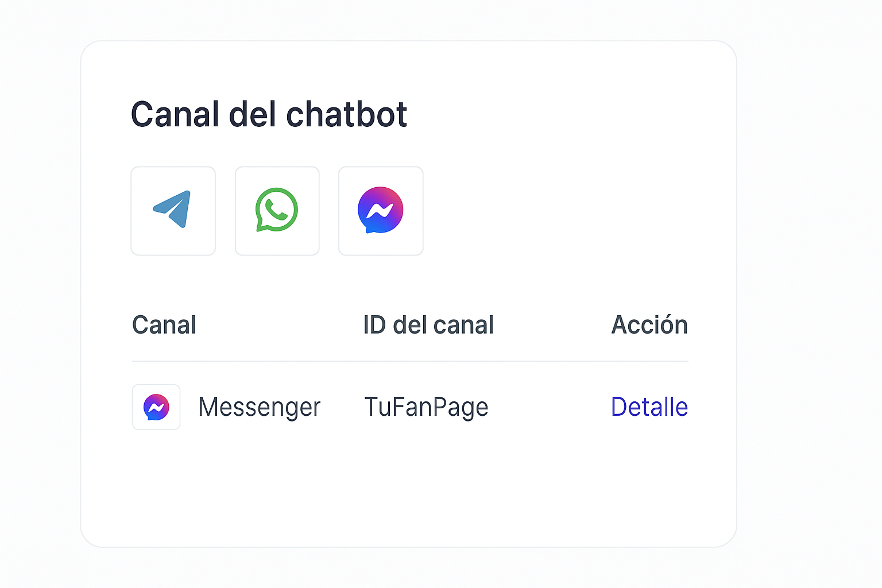Click the TuFanPage text under ID del canal
Viewport: 882px width, 588px height.
(x=426, y=407)
